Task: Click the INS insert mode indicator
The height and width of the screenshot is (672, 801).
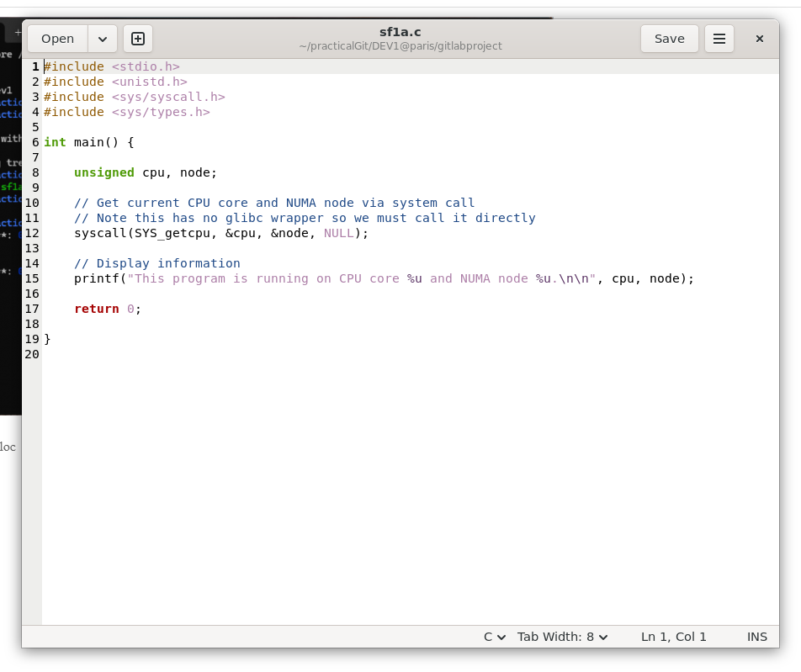Action: pyautogui.click(x=757, y=637)
